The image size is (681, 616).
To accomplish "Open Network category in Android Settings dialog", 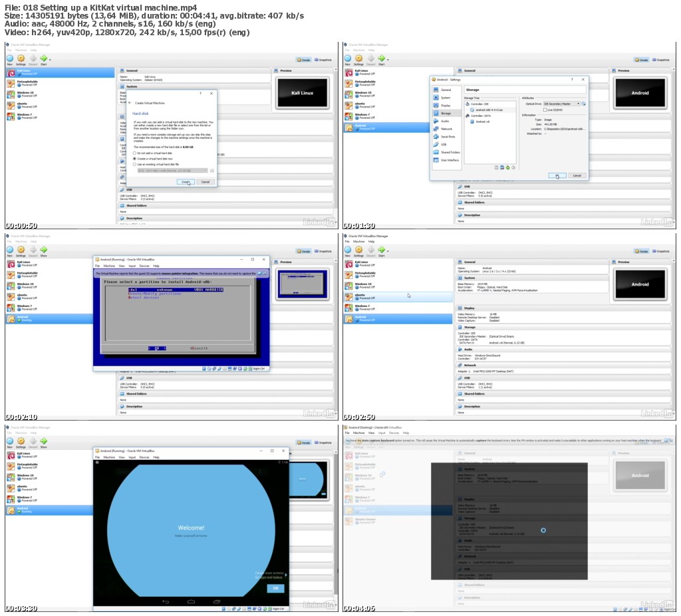I will 446,129.
